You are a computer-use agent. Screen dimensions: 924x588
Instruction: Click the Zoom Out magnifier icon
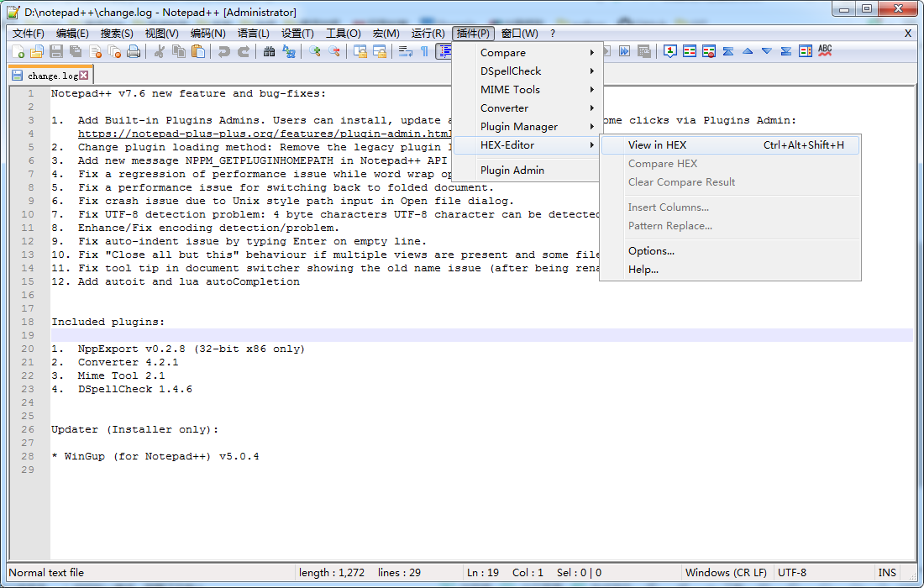pos(334,52)
